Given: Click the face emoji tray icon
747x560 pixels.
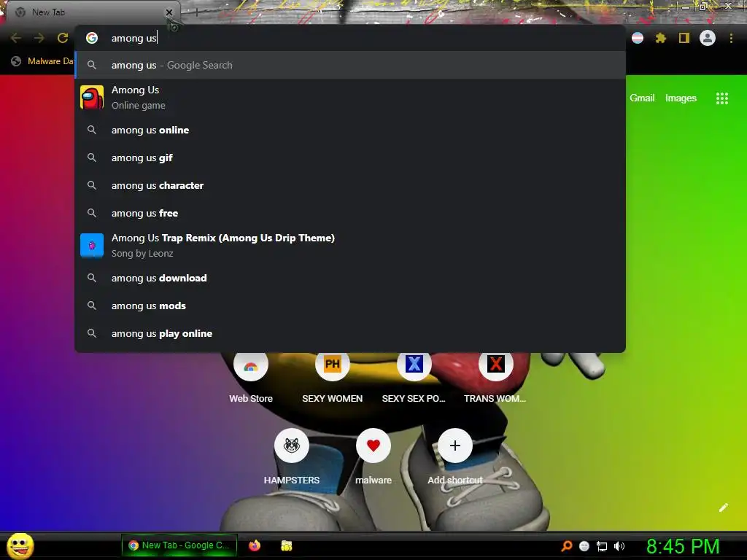Looking at the screenshot, I should (584, 546).
